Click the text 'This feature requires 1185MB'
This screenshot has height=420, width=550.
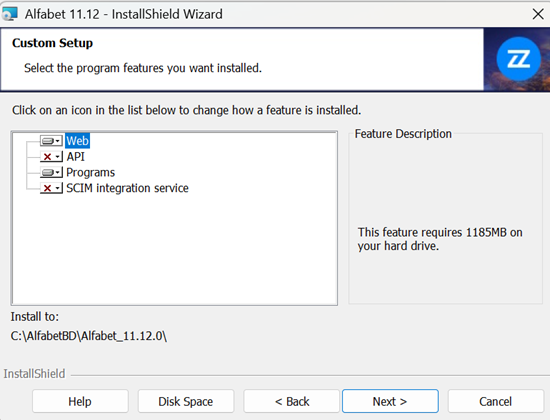(432, 232)
